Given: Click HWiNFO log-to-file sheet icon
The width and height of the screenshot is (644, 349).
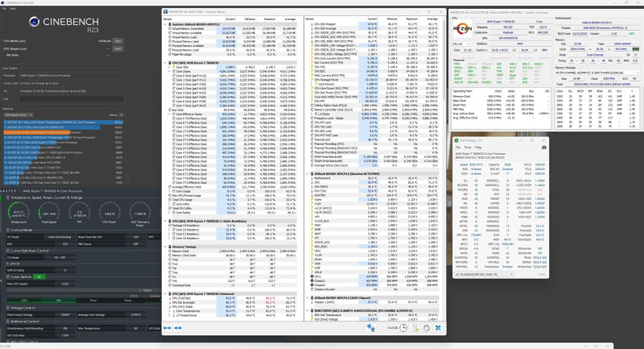Looking at the screenshot, I should click(x=415, y=327).
